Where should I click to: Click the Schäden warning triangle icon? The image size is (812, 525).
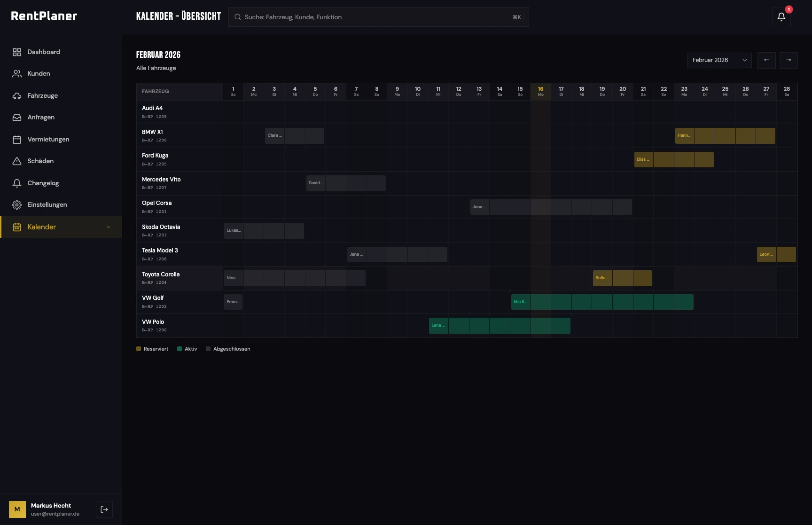[17, 161]
